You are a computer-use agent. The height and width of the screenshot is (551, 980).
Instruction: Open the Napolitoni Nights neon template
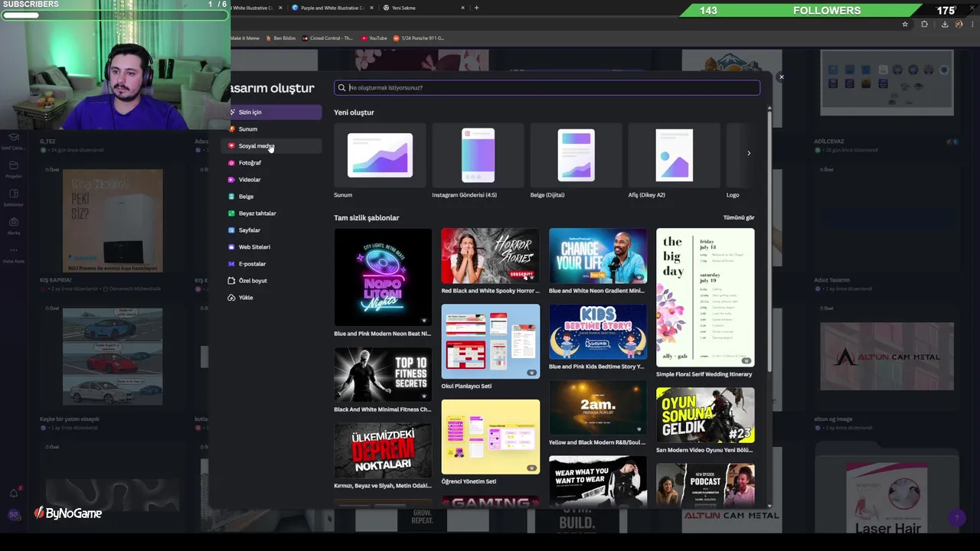(x=383, y=277)
